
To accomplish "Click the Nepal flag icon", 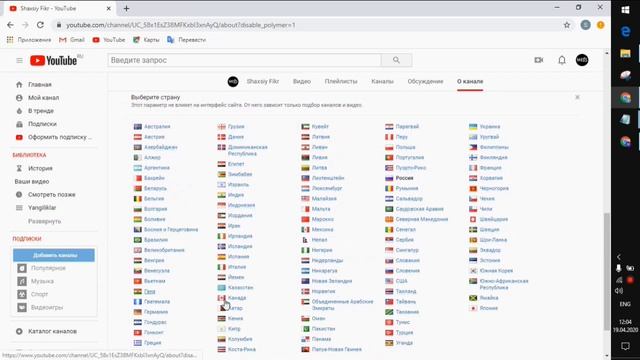I will (x=305, y=240).
